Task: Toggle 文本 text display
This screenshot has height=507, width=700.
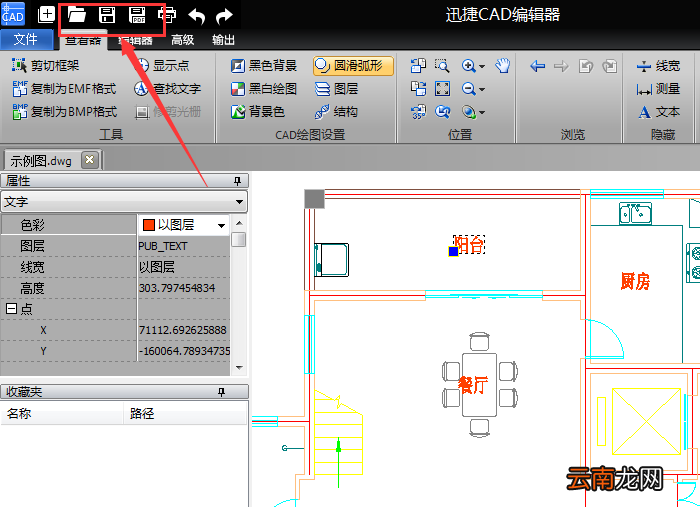Action: (x=658, y=112)
